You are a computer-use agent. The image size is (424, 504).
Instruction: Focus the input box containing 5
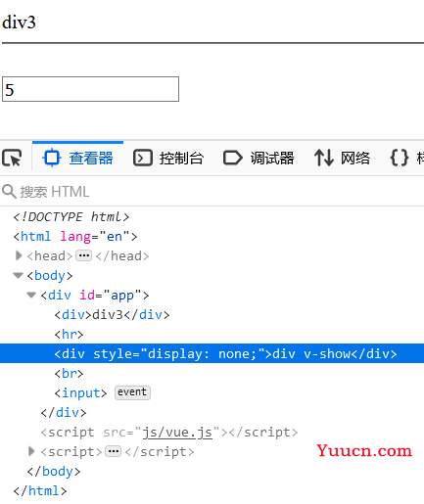[90, 89]
